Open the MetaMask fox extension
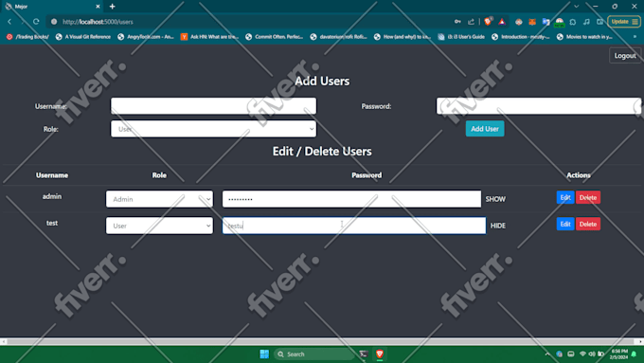 click(532, 22)
